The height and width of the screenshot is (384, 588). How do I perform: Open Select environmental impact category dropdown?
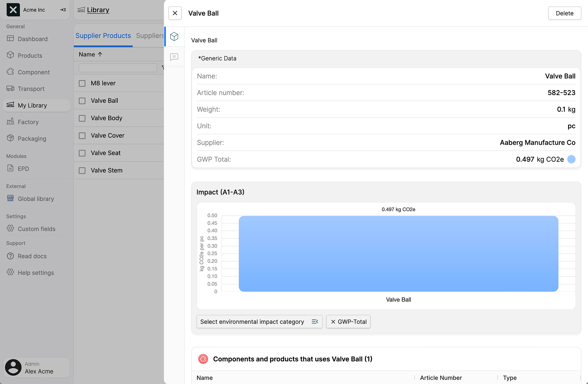[260, 322]
